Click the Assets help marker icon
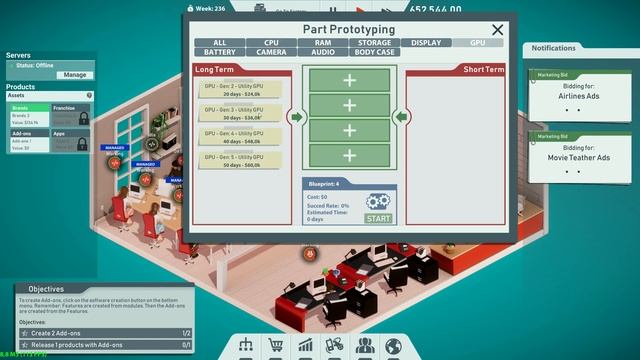Screen dimensions: 640x360 [x=89, y=96]
